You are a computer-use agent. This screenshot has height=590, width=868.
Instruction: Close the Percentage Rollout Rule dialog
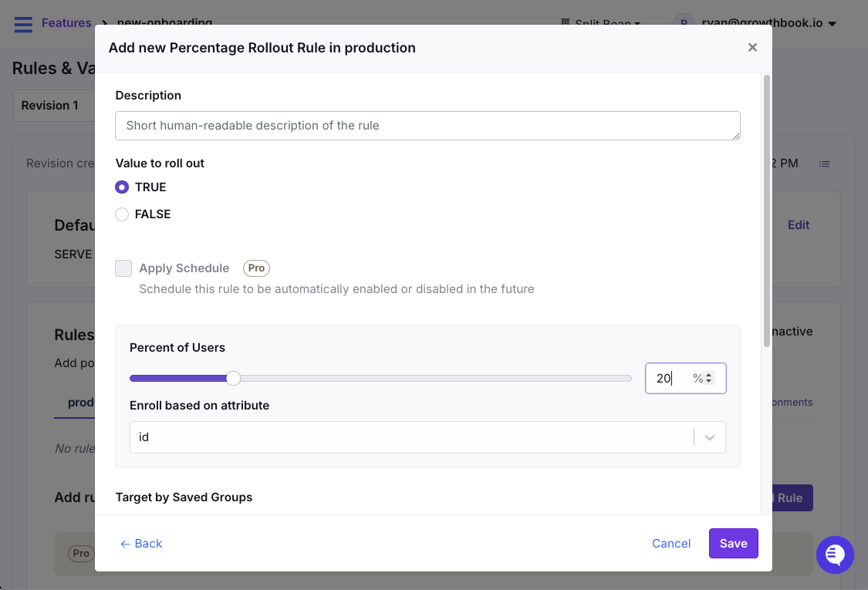pos(752,48)
